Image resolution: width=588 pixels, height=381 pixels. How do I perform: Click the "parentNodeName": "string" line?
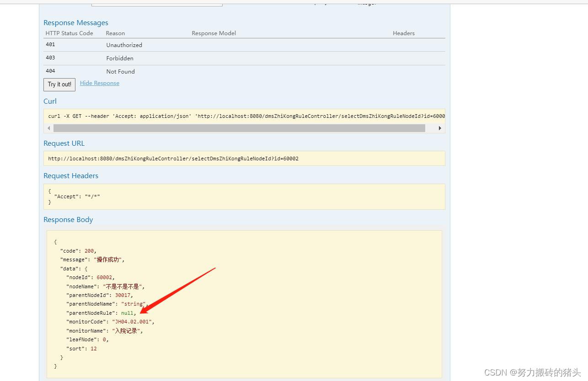pos(107,304)
